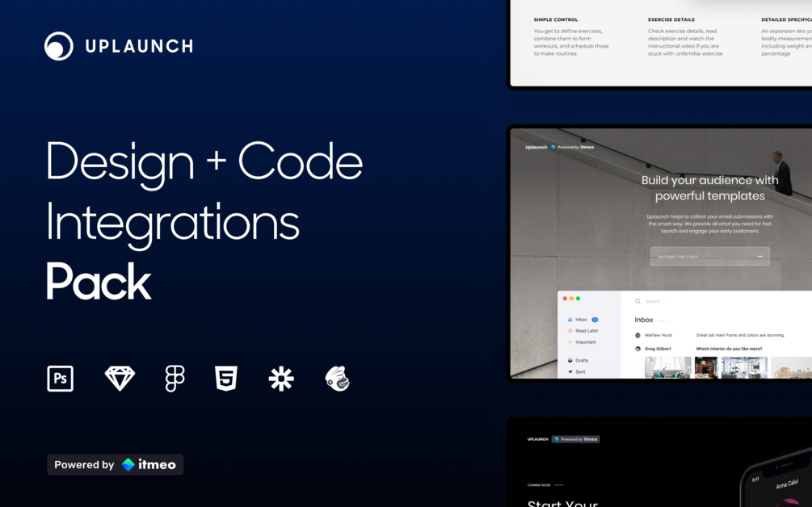Click EXERCISE DETAILS heading in top mockup
The height and width of the screenshot is (507, 812).
pyautogui.click(x=671, y=19)
